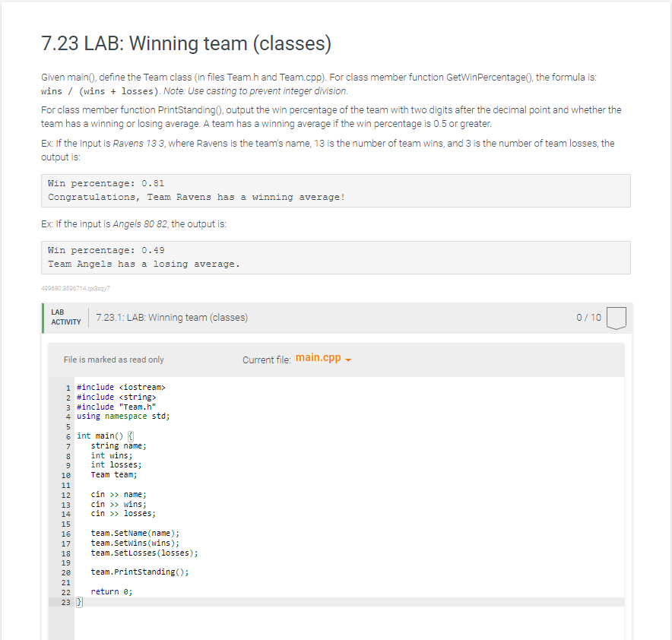Click the dropdown arrow beside main.cpp
Viewport: 672px width, 640px height.
point(347,358)
